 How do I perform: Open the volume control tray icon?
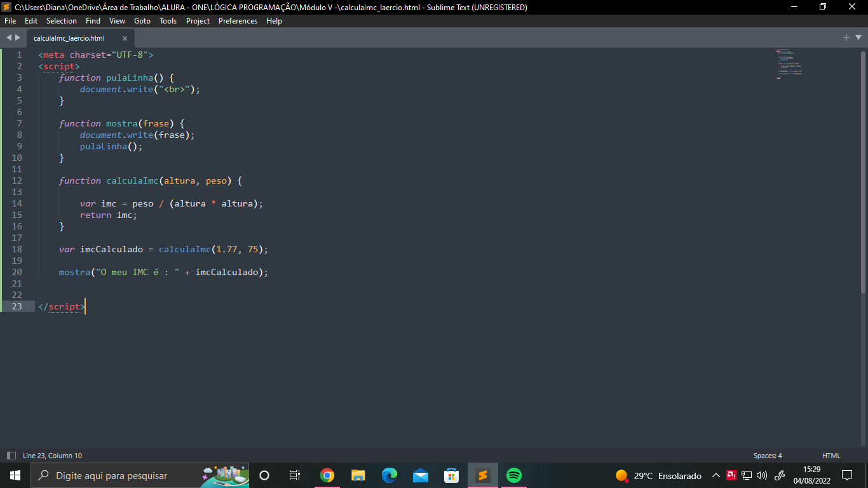(762, 475)
